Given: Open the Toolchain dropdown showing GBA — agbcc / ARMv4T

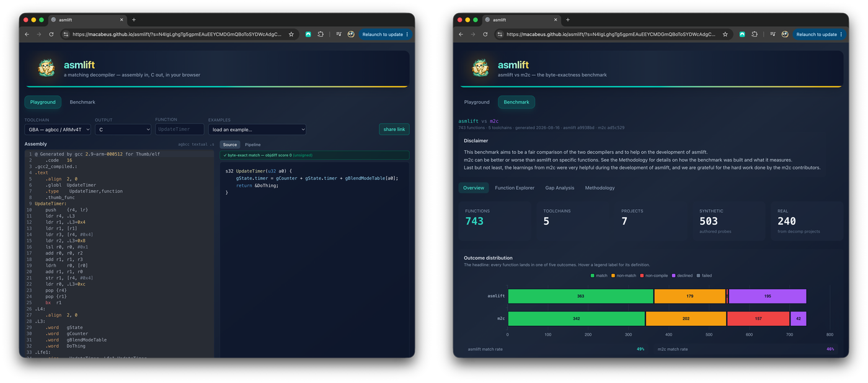Looking at the screenshot, I should point(58,129).
